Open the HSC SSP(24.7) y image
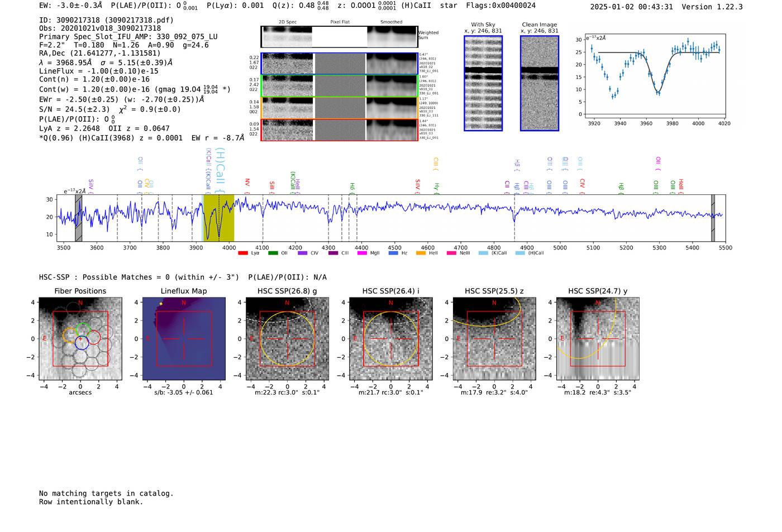The image size is (782, 532). pos(598,338)
